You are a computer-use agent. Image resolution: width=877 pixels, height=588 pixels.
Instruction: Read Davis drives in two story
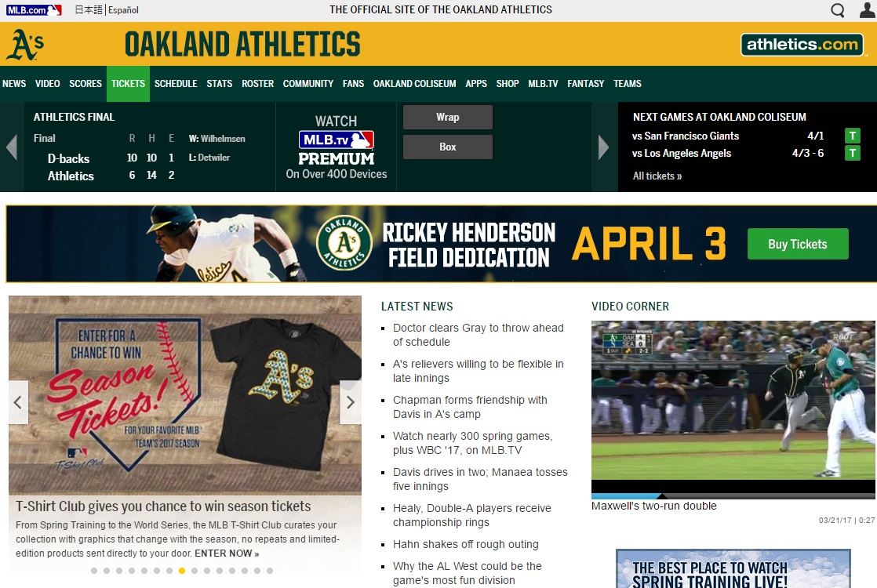(x=480, y=479)
